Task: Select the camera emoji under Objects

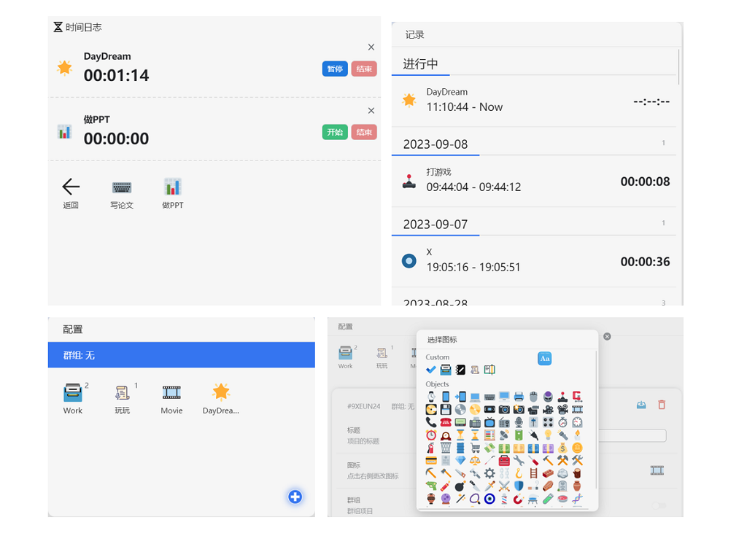Action: [503, 409]
